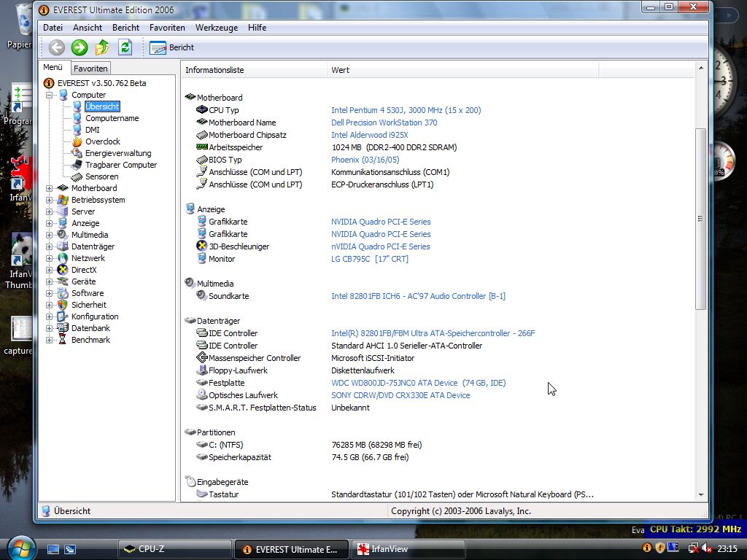Click the Datenbank icon in tree
This screenshot has height=560, width=747.
63,328
